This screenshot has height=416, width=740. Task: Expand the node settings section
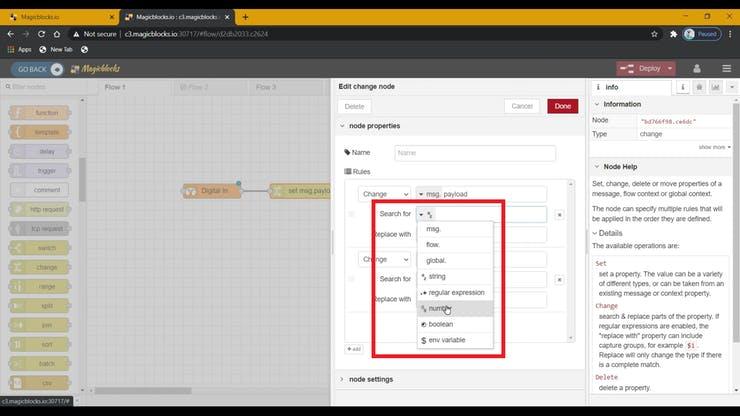[x=370, y=379]
